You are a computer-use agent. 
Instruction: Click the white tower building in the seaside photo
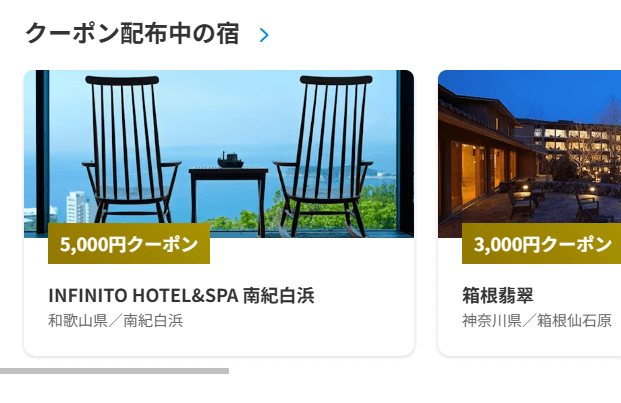78,207
